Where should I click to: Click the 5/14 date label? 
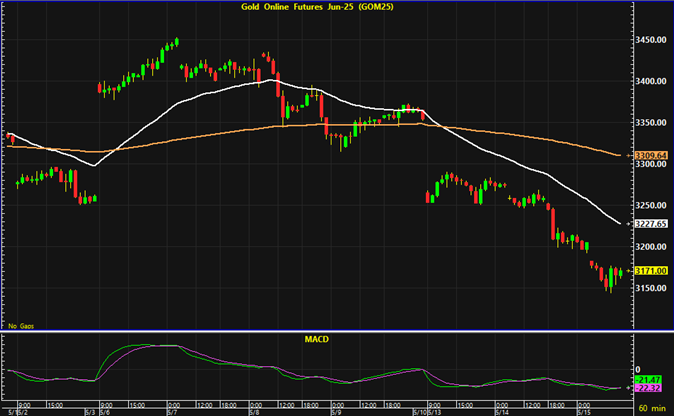pos(502,413)
